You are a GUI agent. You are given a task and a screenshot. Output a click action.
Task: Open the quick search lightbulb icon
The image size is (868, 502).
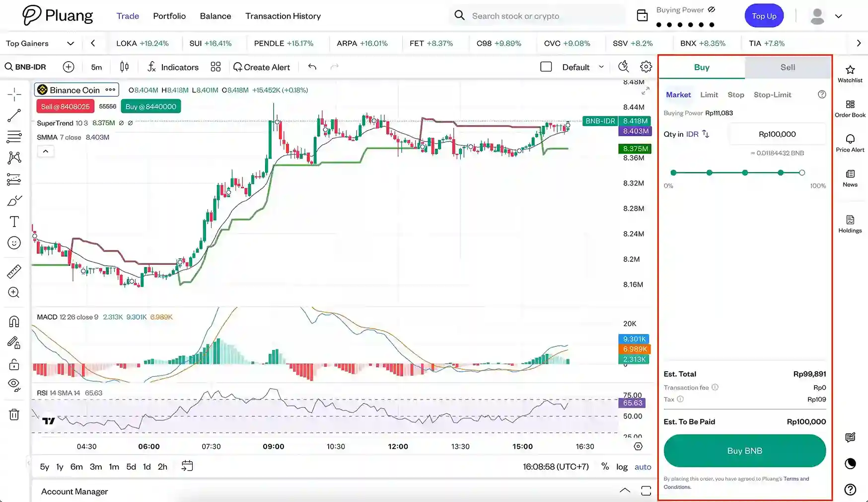[623, 67]
